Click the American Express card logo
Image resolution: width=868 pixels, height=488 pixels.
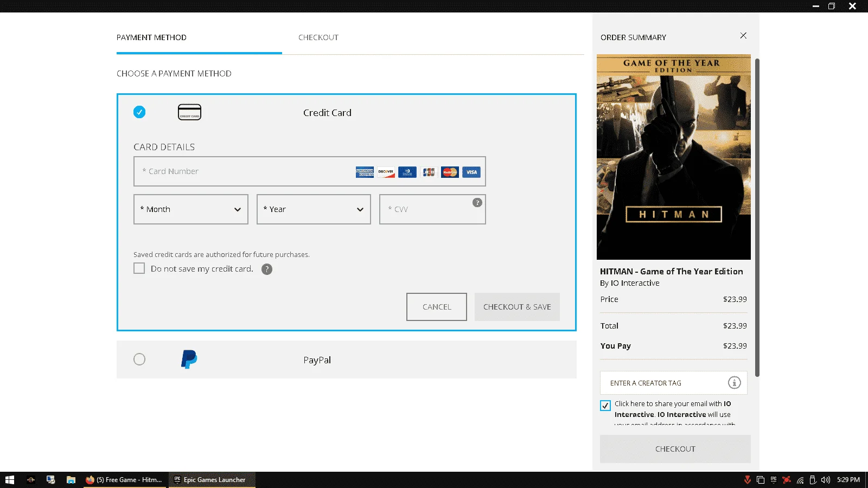tap(365, 172)
